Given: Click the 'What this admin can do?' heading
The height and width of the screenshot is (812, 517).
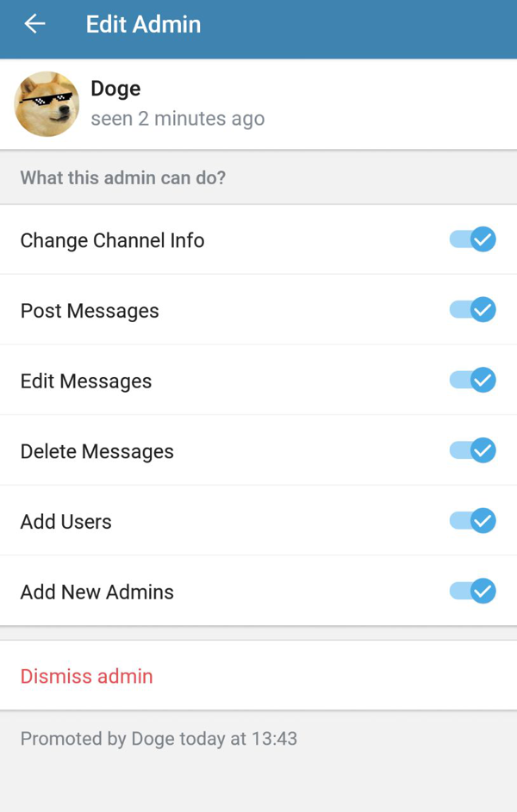Looking at the screenshot, I should pos(122,178).
